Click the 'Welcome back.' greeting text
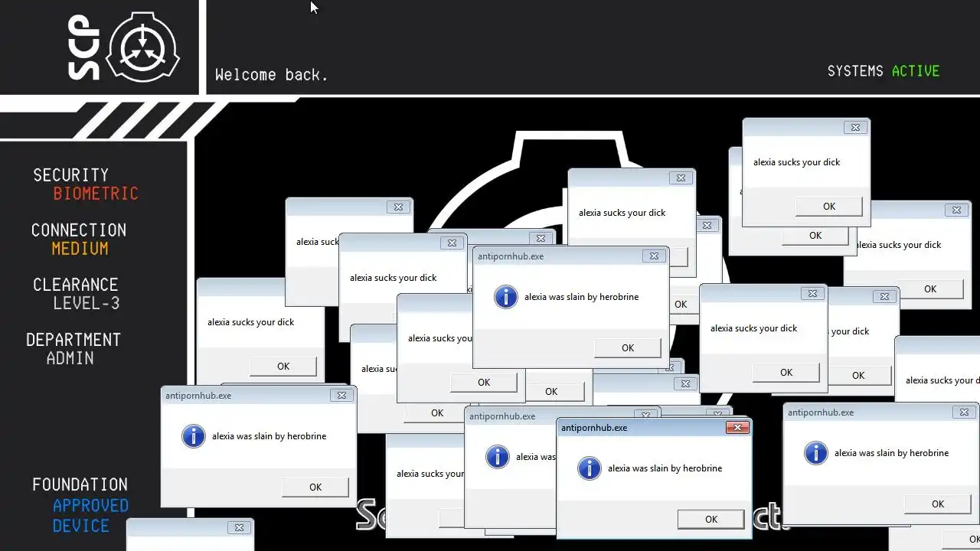Image resolution: width=980 pixels, height=551 pixels. pyautogui.click(x=272, y=75)
